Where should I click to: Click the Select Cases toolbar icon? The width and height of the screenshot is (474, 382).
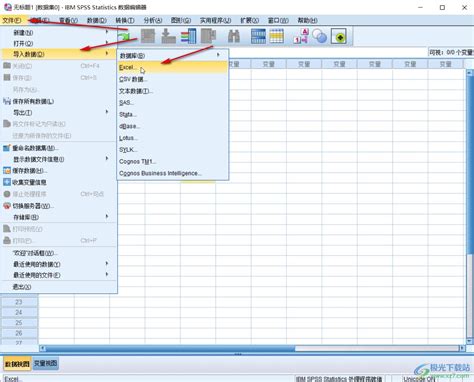click(276, 36)
